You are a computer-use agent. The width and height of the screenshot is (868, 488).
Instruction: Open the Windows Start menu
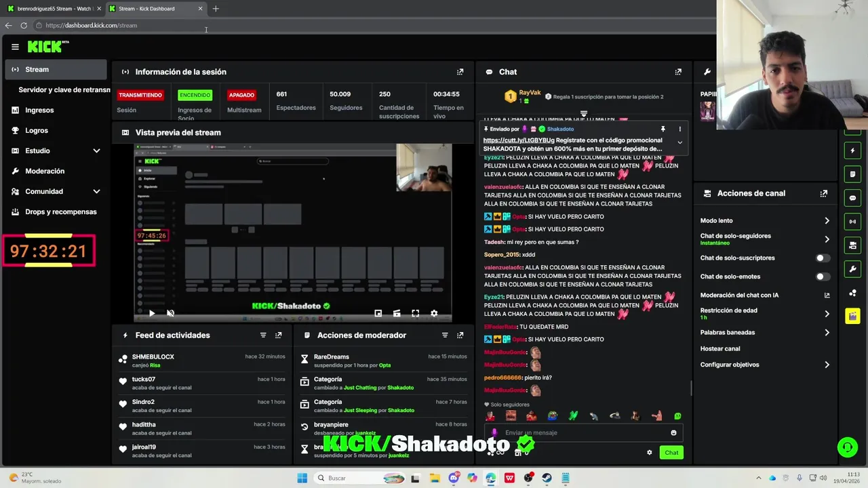pyautogui.click(x=302, y=478)
